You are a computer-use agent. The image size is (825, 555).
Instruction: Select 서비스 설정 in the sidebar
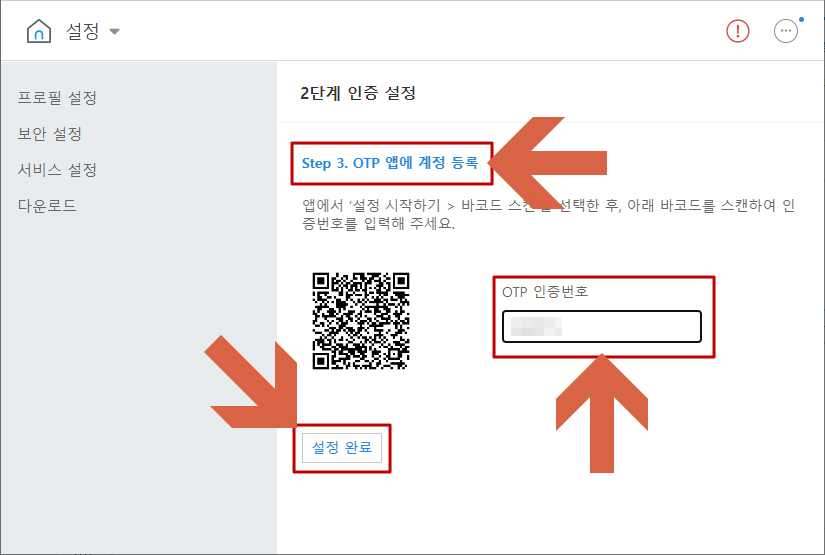click(57, 169)
